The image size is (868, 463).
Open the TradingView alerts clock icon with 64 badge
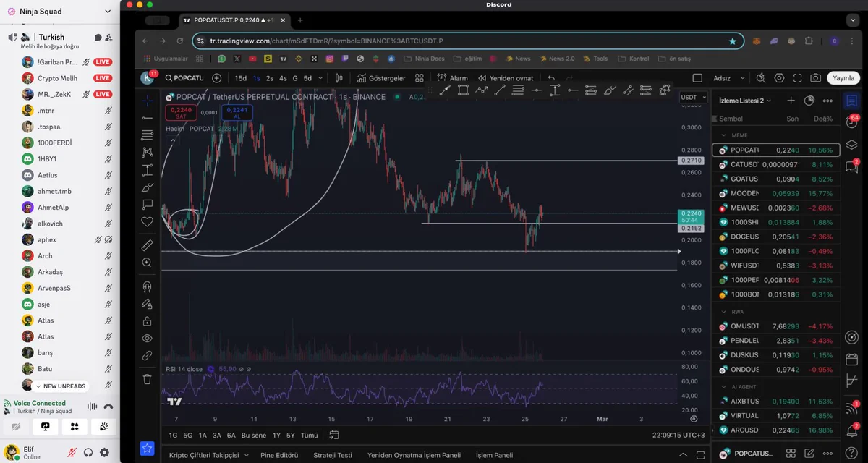point(851,122)
